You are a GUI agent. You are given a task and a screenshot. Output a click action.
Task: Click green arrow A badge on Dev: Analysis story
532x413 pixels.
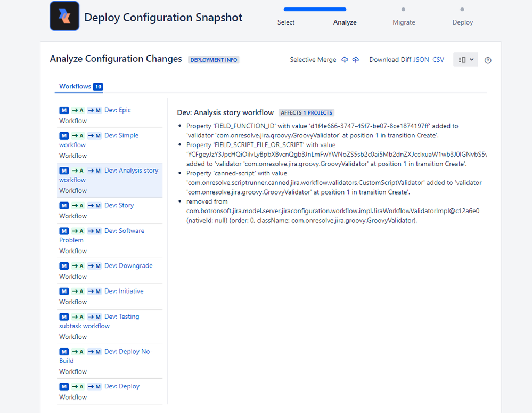coord(78,171)
